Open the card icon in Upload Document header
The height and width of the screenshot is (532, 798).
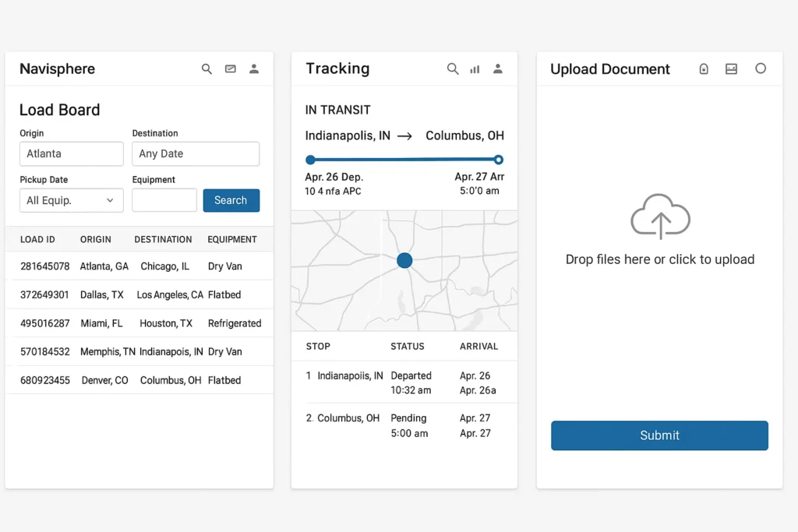[x=731, y=69]
